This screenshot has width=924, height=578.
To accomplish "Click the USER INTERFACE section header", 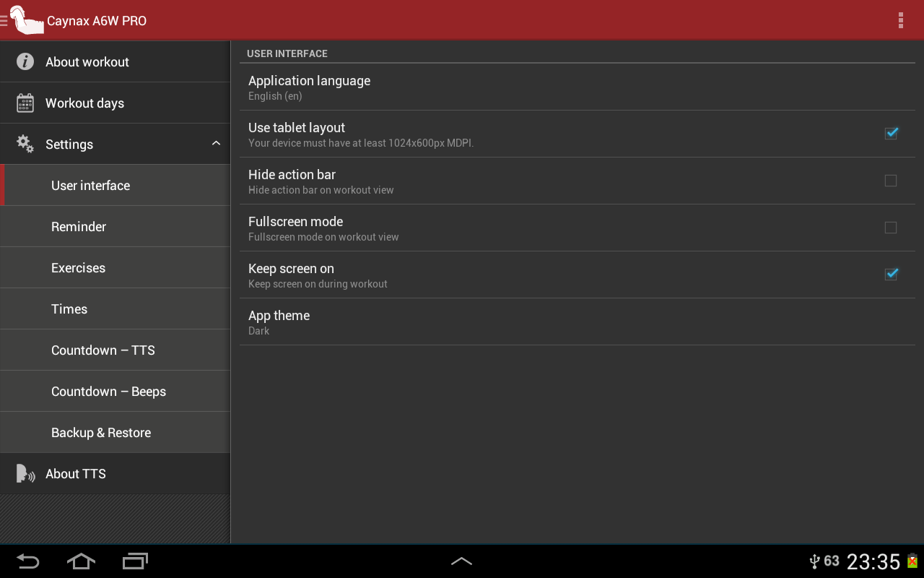I will pos(287,53).
